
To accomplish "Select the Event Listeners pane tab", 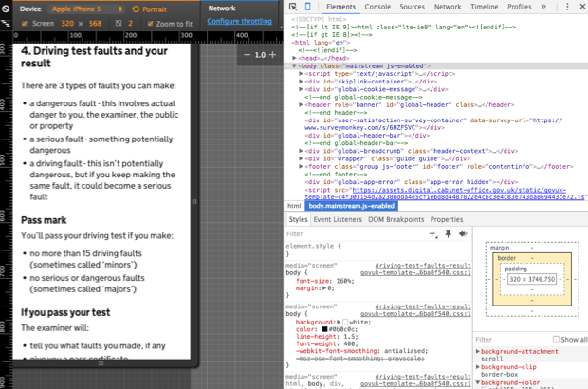I will [x=338, y=219].
